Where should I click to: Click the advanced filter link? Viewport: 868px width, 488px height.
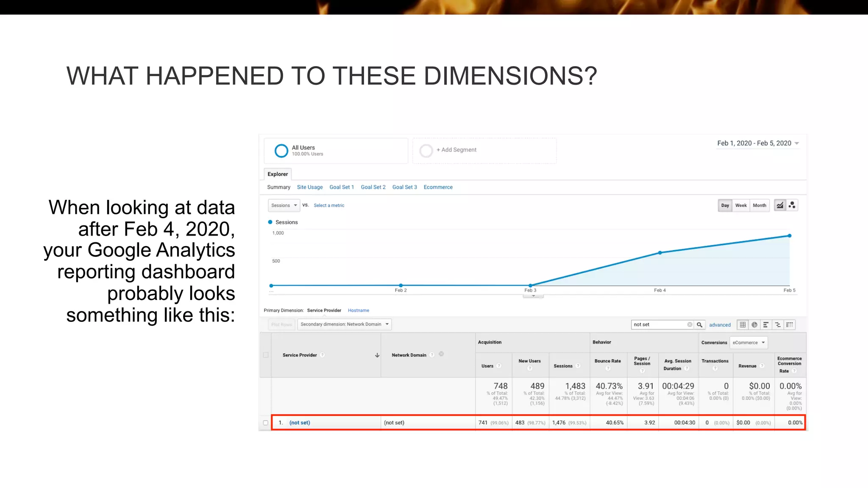(720, 325)
